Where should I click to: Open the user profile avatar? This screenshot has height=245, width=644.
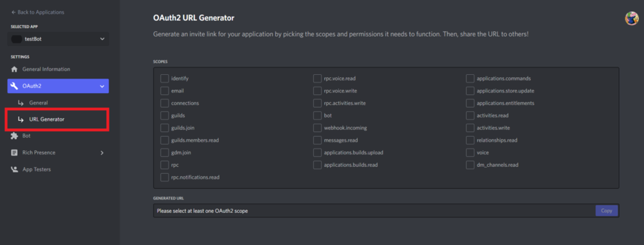pos(631,18)
